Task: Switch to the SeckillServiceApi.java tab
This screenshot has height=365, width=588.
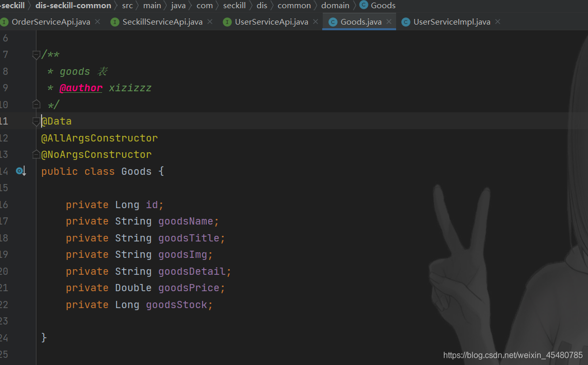Action: tap(162, 22)
